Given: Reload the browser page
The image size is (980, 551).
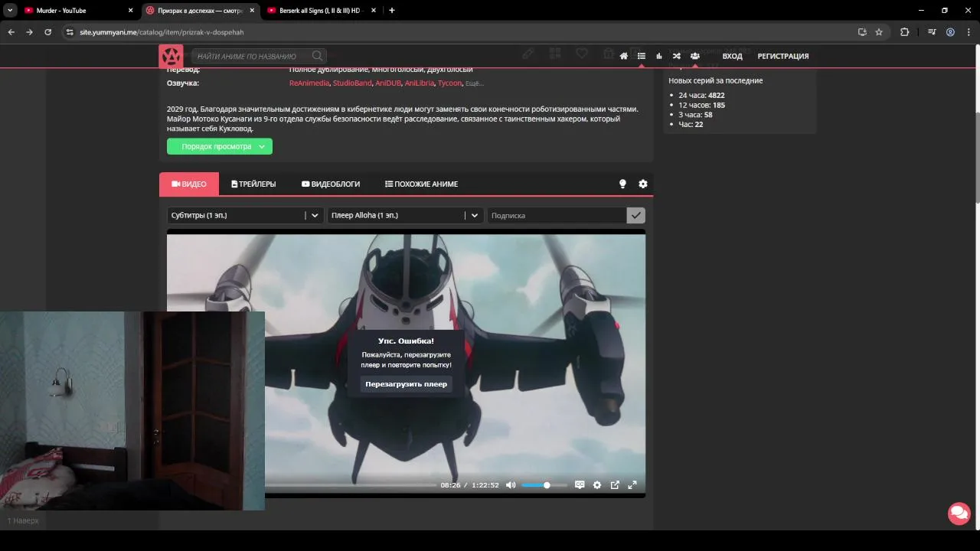Looking at the screenshot, I should click(47, 32).
